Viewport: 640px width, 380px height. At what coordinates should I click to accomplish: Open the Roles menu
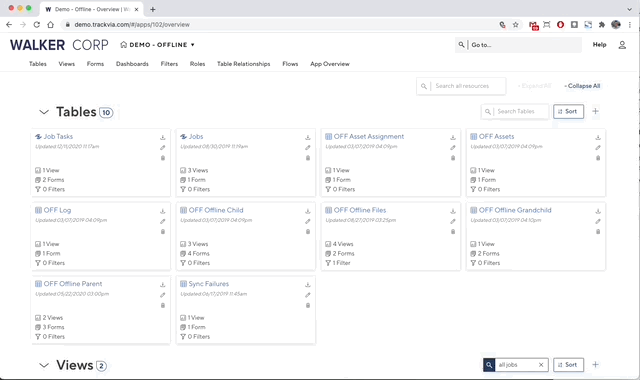pyautogui.click(x=197, y=64)
